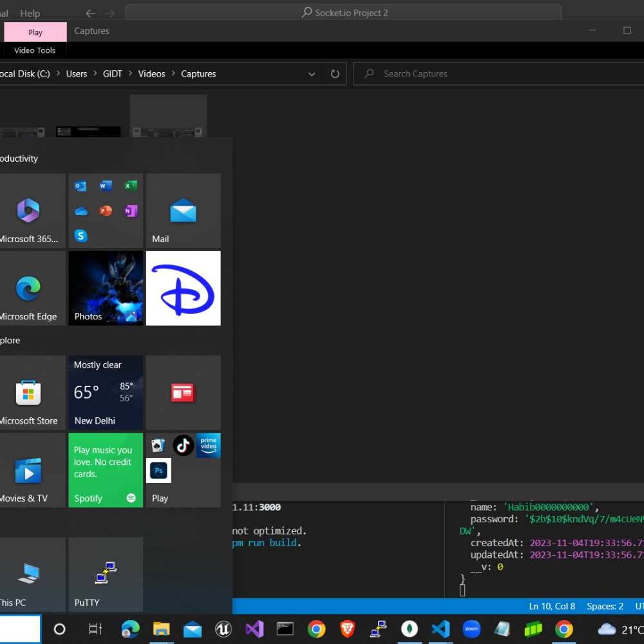Open MongoDB Compass from the taskbar

[x=410, y=629]
